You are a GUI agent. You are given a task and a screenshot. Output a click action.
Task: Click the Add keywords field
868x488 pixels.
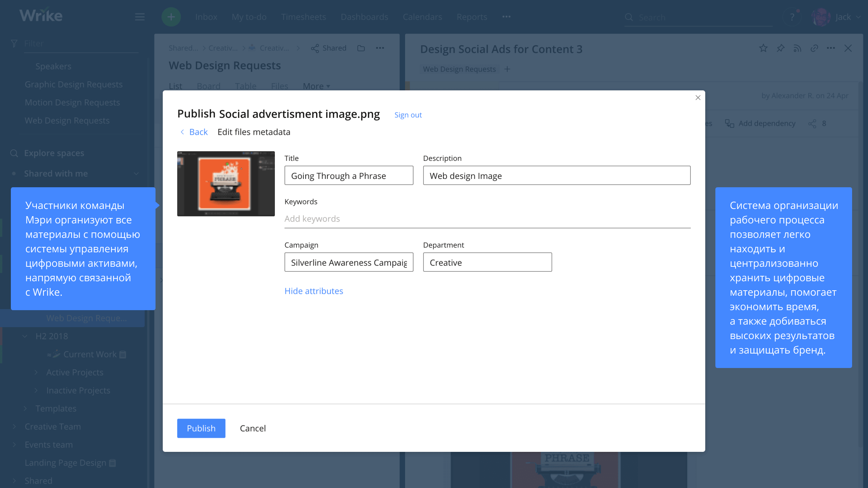point(487,219)
